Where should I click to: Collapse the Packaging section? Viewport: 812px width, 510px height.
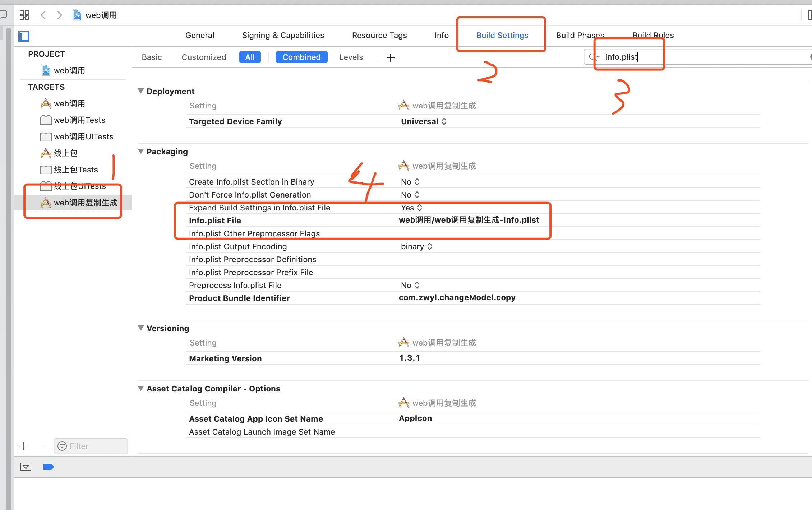[140, 151]
